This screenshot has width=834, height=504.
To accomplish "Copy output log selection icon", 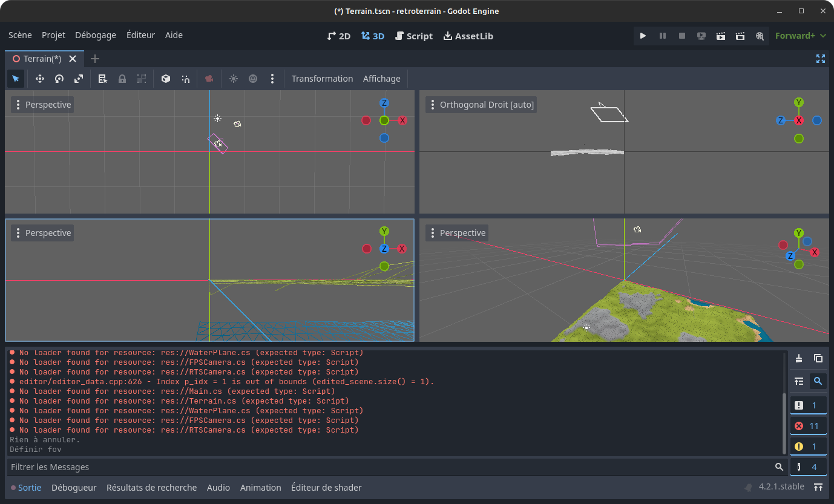I will coord(818,358).
